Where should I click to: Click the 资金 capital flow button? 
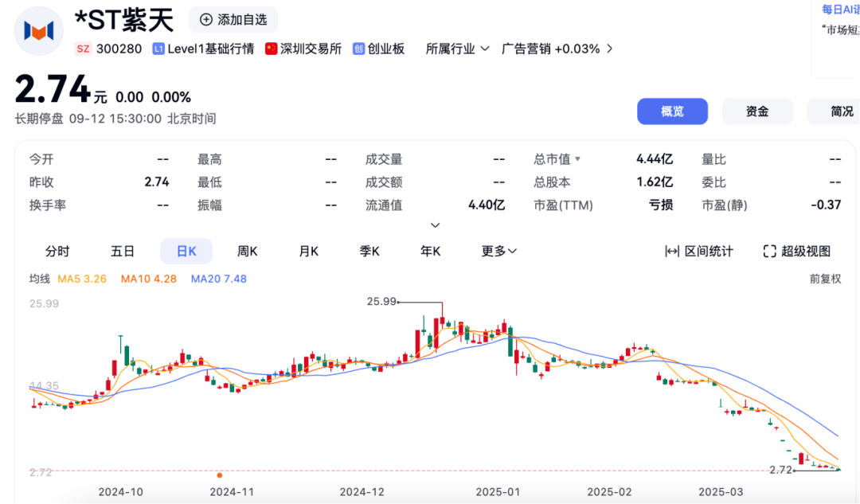point(756,111)
